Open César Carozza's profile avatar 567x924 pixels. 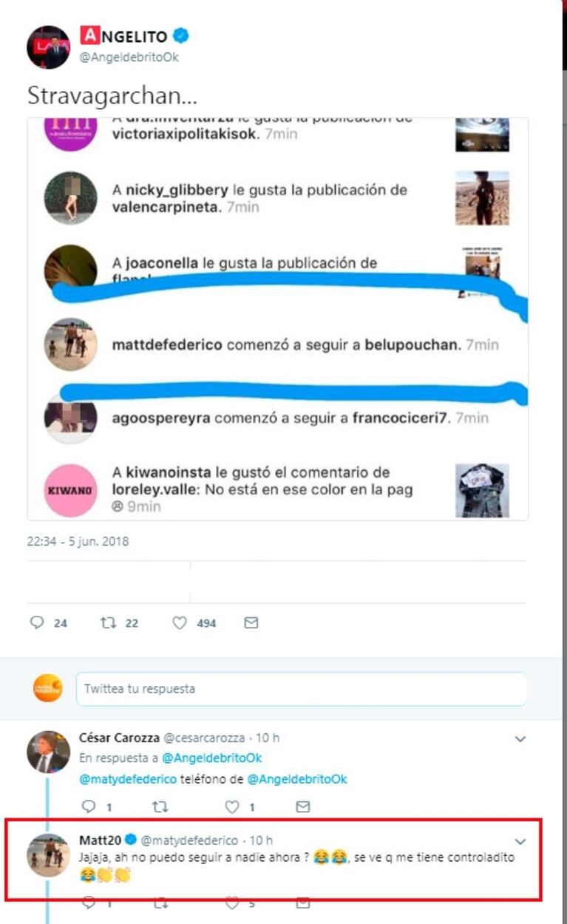(49, 753)
